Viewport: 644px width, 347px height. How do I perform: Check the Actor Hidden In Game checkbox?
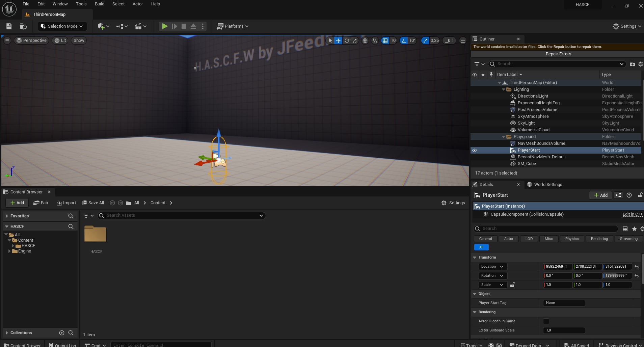[546, 321]
